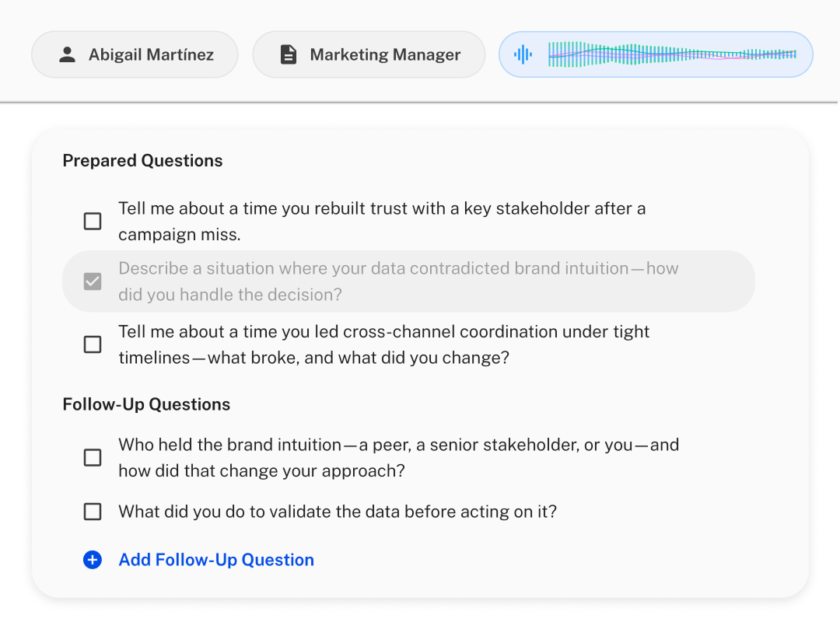
Task: Click the audio recording waveform visualization
Action: [x=672, y=54]
